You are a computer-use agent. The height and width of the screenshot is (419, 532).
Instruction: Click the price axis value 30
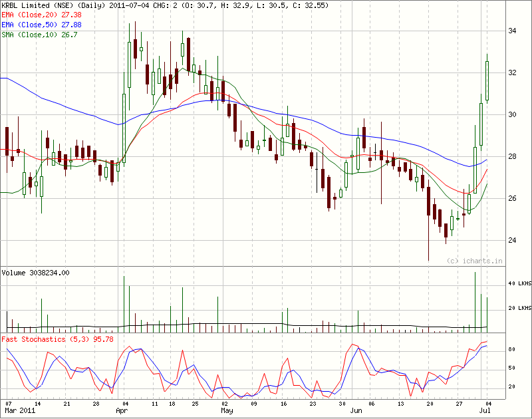click(x=512, y=114)
